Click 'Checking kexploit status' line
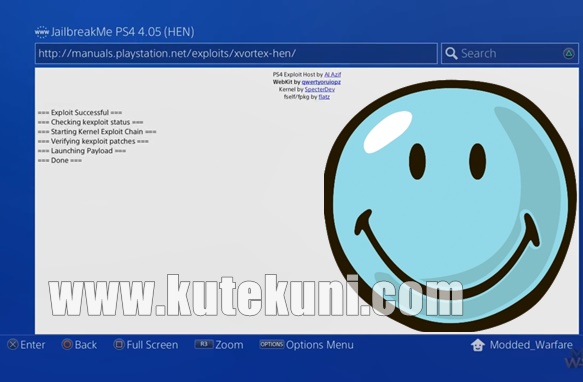 90,122
